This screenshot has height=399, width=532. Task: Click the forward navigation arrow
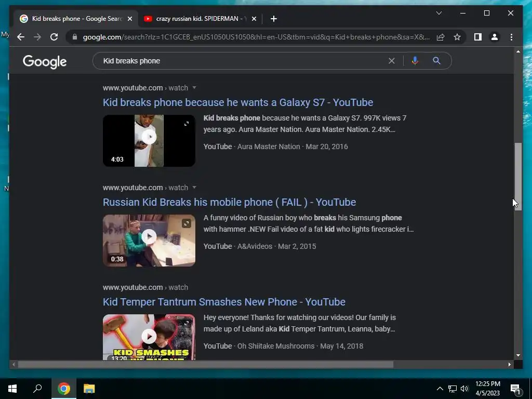coord(37,37)
